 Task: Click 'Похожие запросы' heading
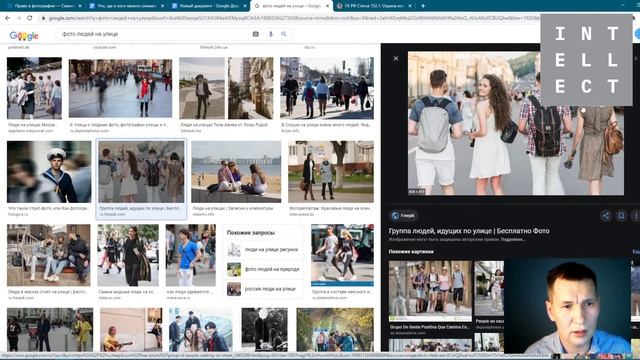click(251, 233)
